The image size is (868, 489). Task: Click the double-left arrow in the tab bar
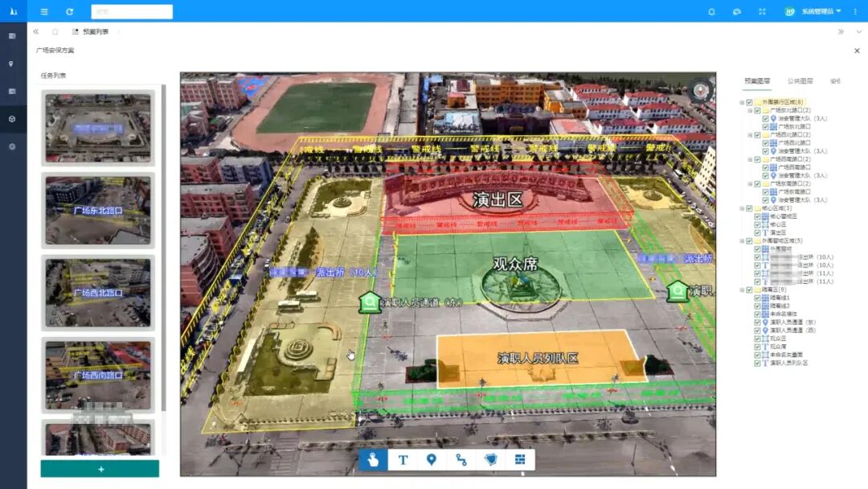pos(36,31)
